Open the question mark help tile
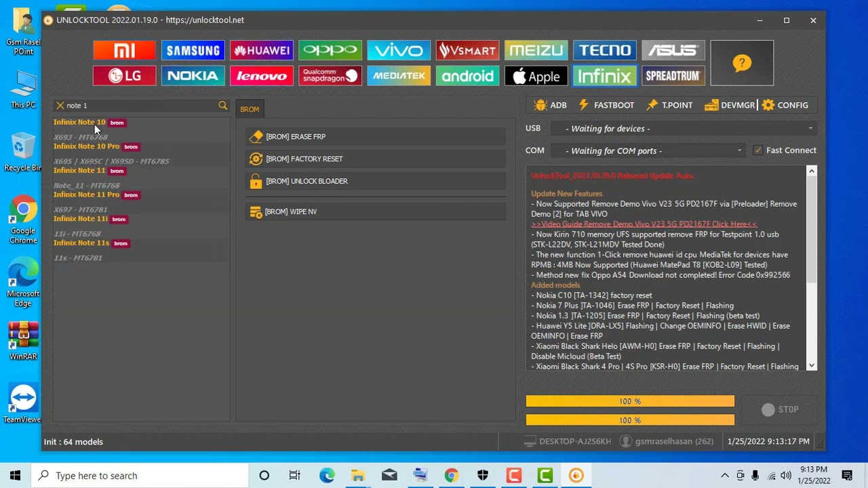Viewport: 868px width, 488px height. coord(742,63)
